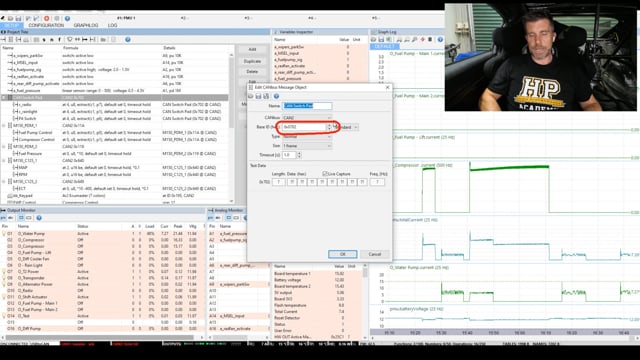Click the first icon in the Graph Log toolbar
The width and height of the screenshot is (640, 360).
(x=373, y=40)
